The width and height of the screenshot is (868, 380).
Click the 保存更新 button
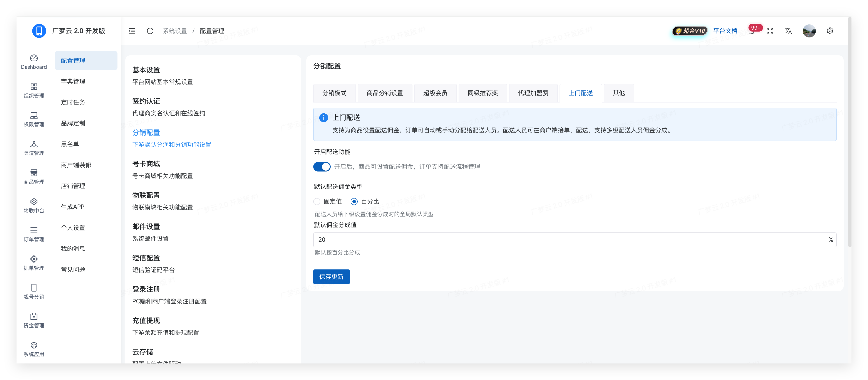click(x=331, y=276)
